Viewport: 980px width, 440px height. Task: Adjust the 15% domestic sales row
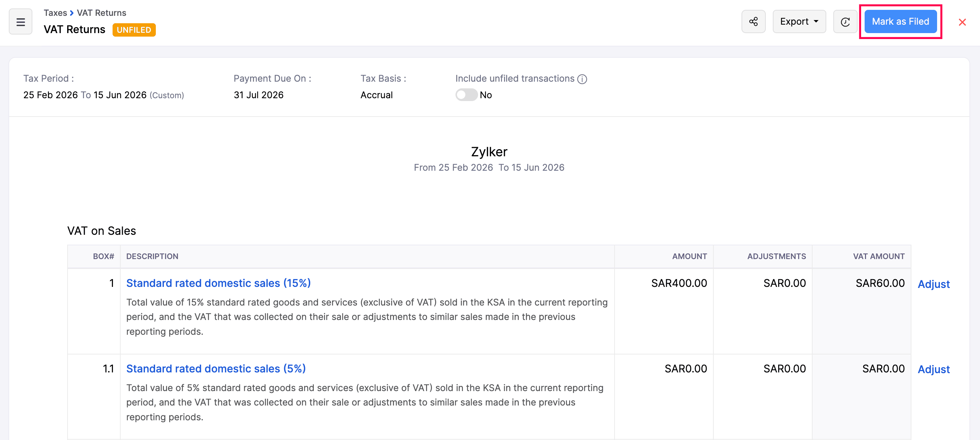tap(933, 284)
